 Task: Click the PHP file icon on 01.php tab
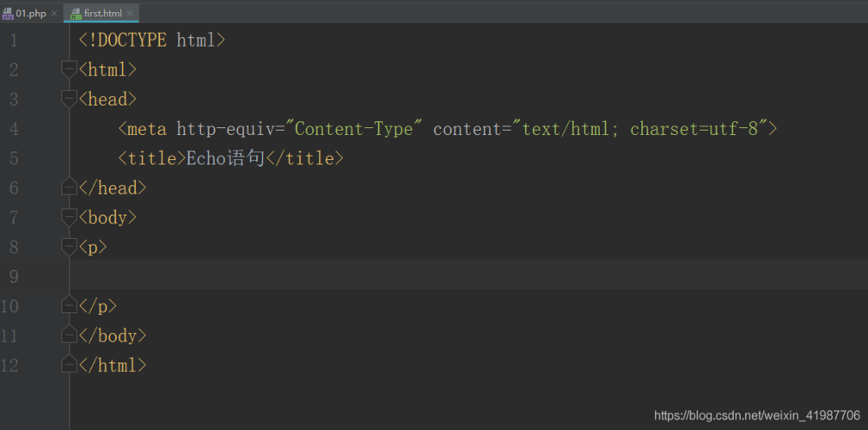point(7,13)
